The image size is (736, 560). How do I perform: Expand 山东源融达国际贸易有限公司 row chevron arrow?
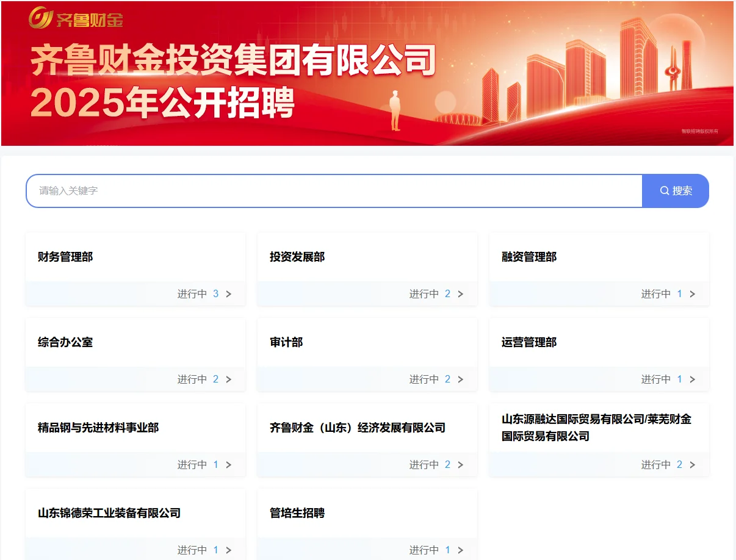(693, 465)
